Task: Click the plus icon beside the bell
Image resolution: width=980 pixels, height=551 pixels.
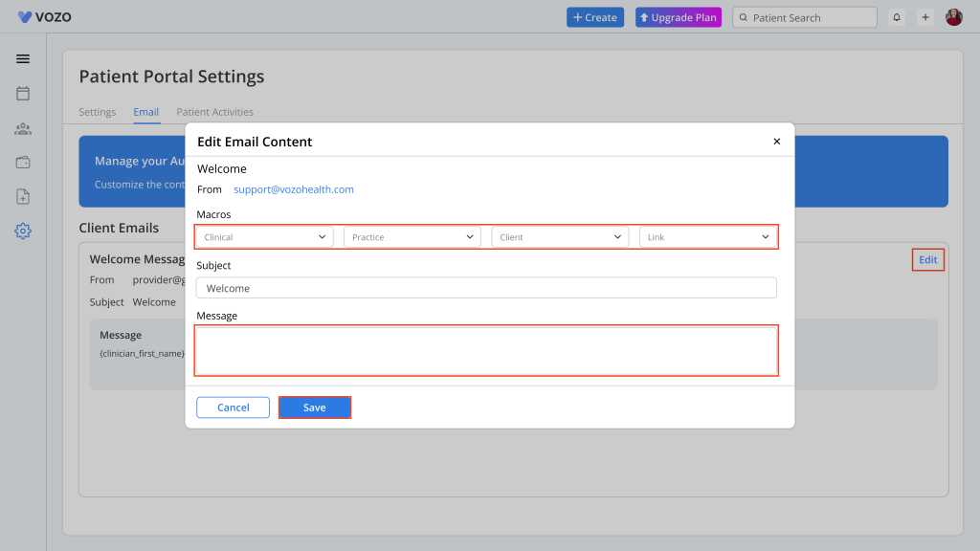Action: [925, 17]
